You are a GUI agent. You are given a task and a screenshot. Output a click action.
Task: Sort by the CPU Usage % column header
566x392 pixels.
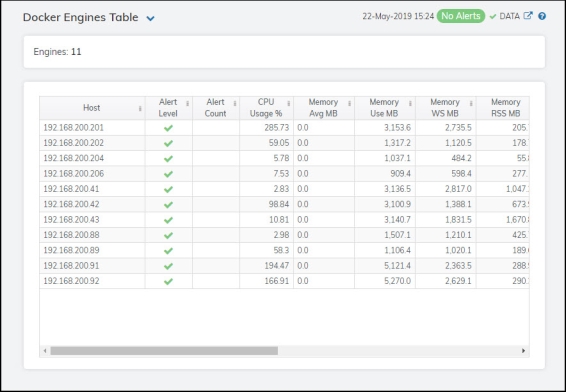pos(266,108)
